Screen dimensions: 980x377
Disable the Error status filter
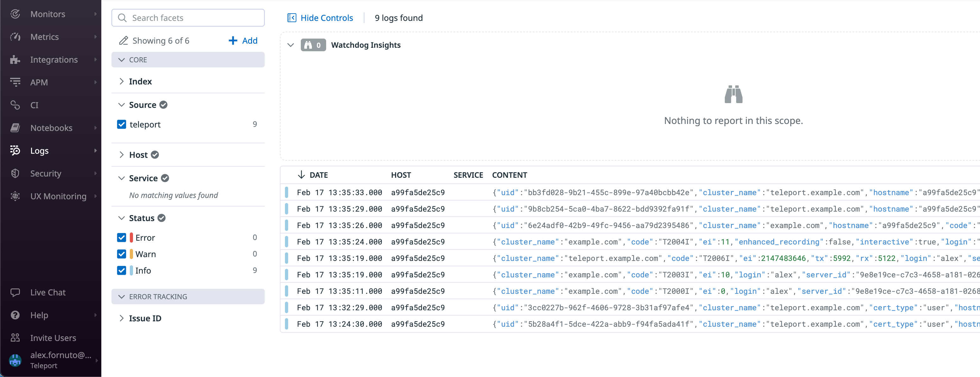tap(121, 237)
